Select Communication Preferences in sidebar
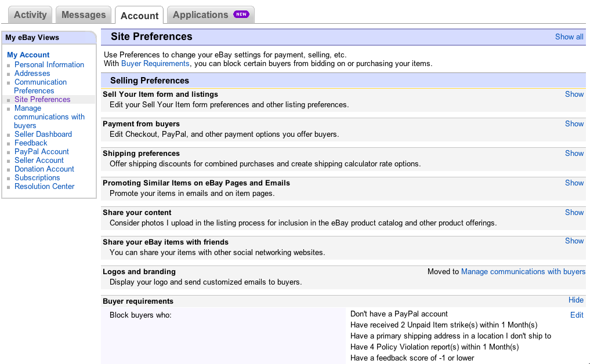This screenshot has width=590, height=364. [x=41, y=86]
